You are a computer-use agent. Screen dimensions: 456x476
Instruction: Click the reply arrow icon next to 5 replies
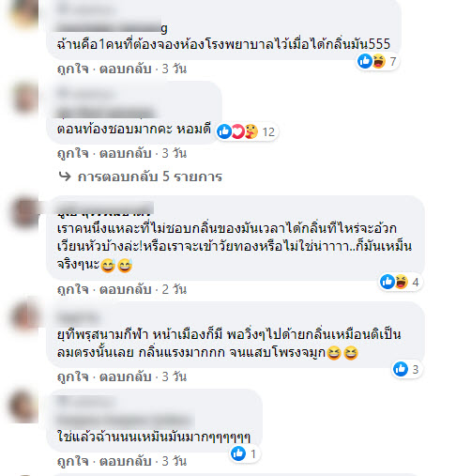(x=65, y=177)
